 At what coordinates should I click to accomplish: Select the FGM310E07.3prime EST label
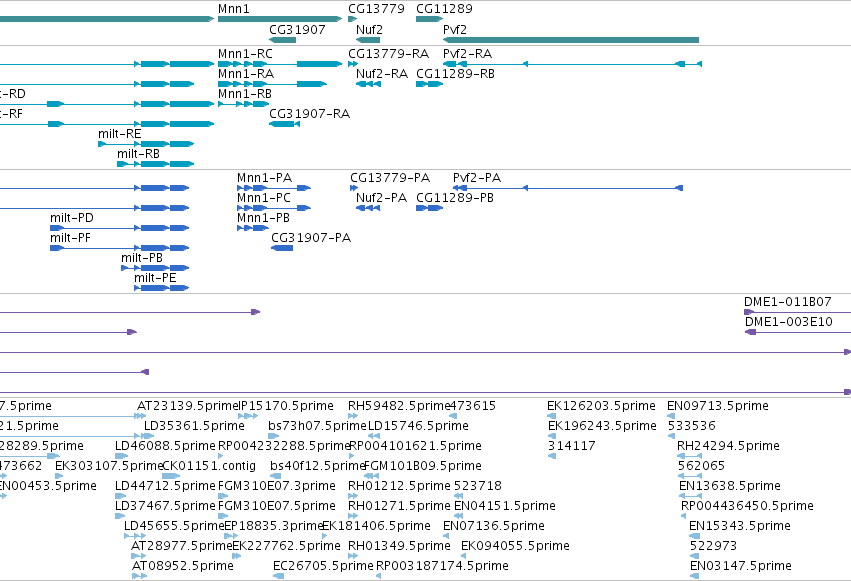point(277,486)
